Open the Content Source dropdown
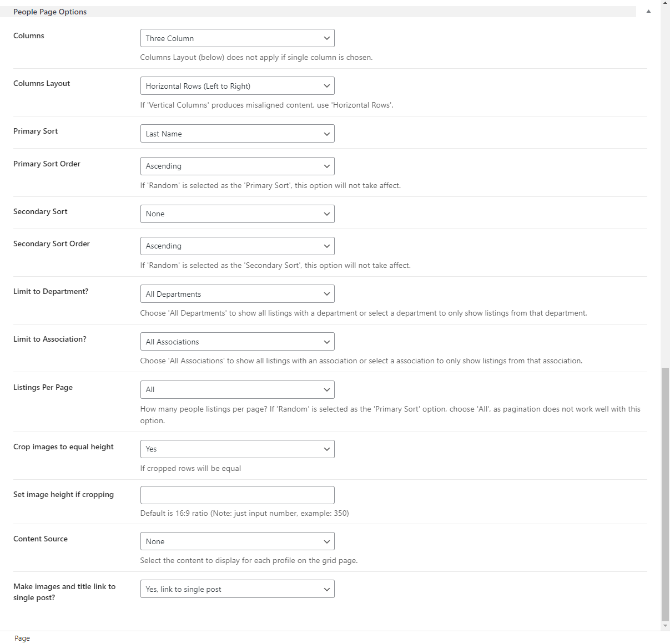The width and height of the screenshot is (670, 644). pyautogui.click(x=237, y=541)
